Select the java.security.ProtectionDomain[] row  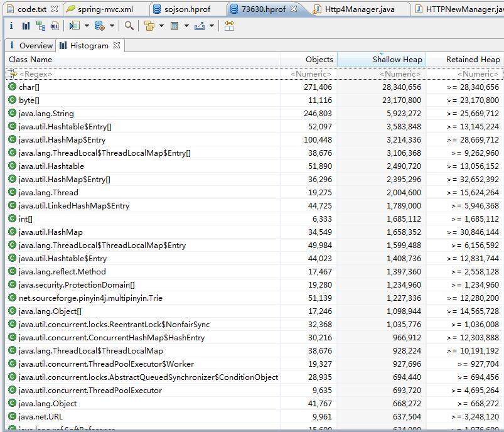point(254,284)
